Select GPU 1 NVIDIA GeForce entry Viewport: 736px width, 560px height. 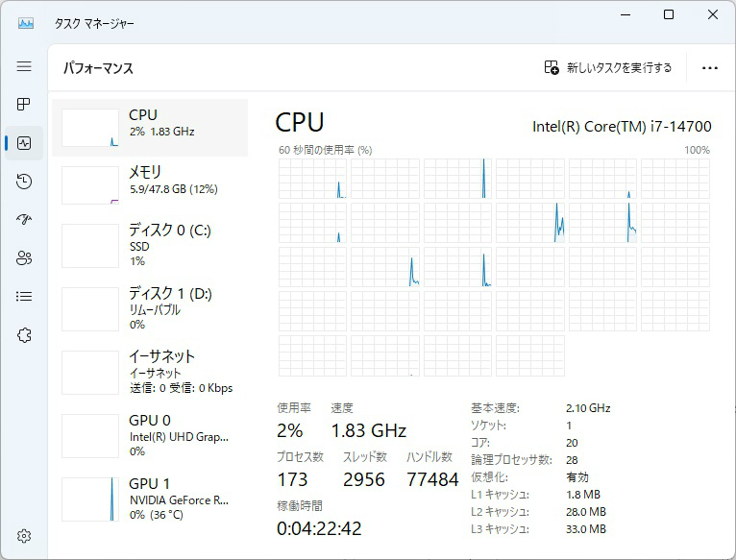(x=149, y=499)
